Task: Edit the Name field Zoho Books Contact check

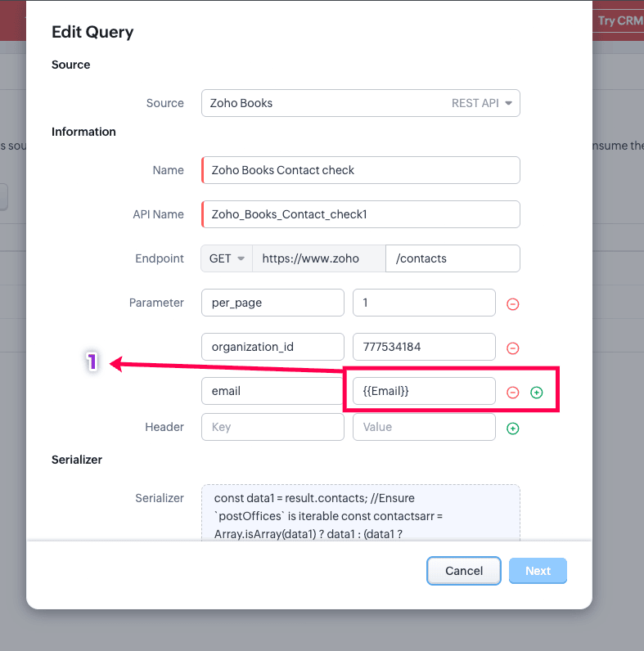Action: (360, 170)
